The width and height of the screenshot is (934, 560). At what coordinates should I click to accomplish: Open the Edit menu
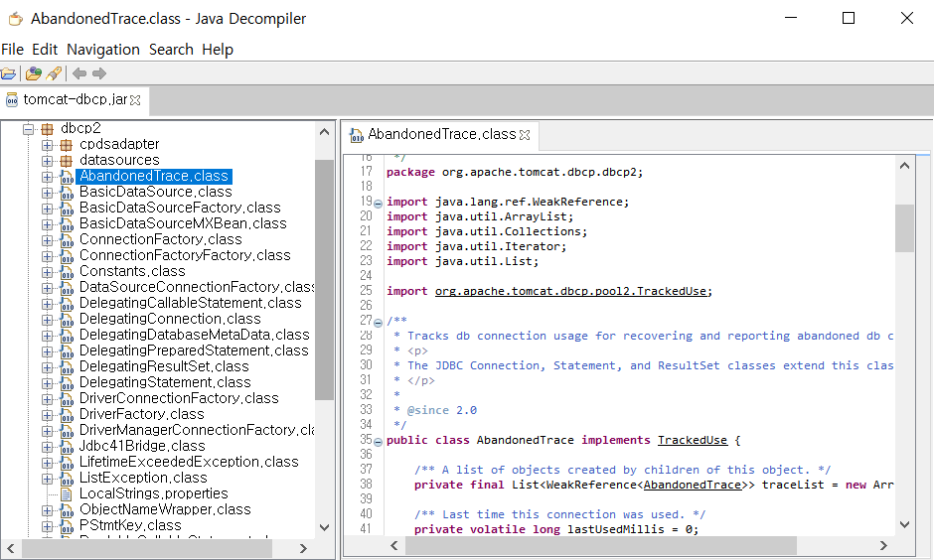tap(45, 50)
